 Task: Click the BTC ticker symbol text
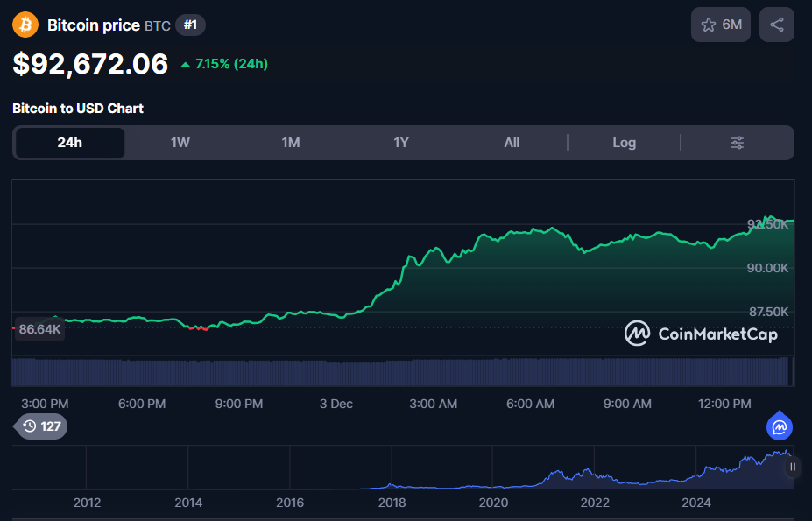(158, 26)
